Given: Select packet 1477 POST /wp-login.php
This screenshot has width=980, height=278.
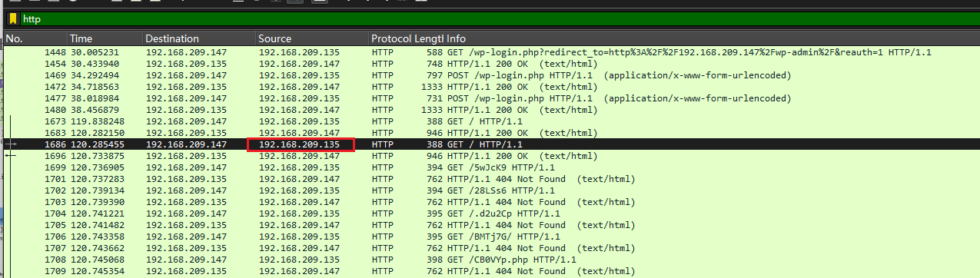Looking at the screenshot, I should tap(492, 98).
